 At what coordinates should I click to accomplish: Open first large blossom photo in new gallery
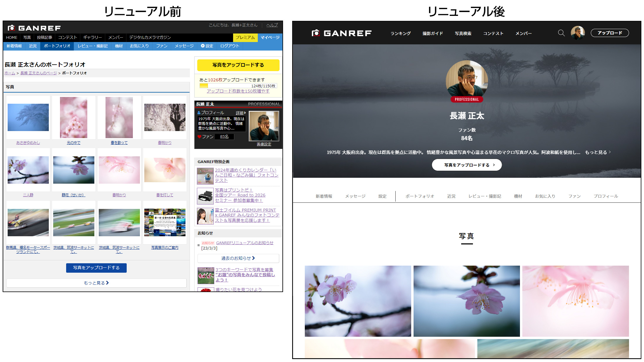[x=358, y=301]
